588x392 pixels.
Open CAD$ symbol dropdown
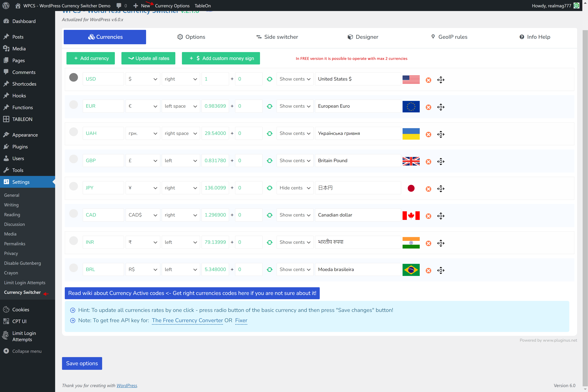pyautogui.click(x=143, y=215)
